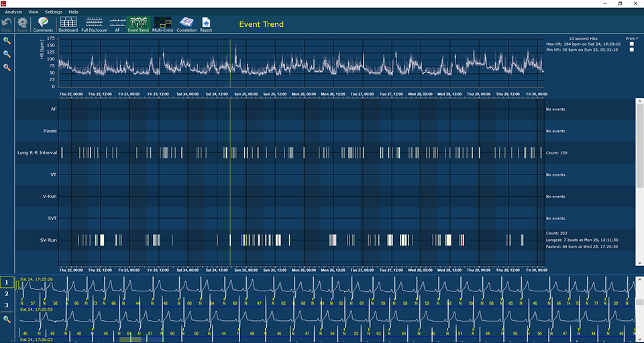Open the Multi-Event view
The image size is (644, 343).
(x=162, y=25)
